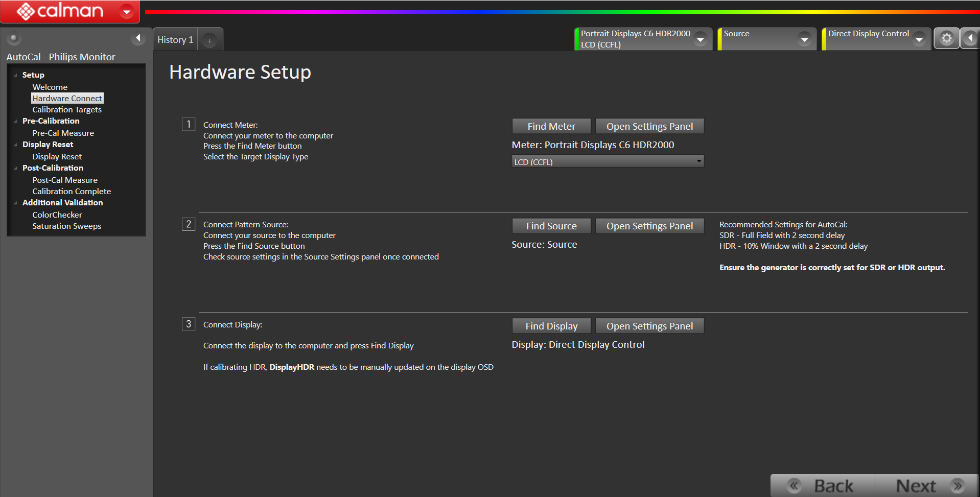
Task: Select the Hardware Connect page
Action: click(67, 99)
